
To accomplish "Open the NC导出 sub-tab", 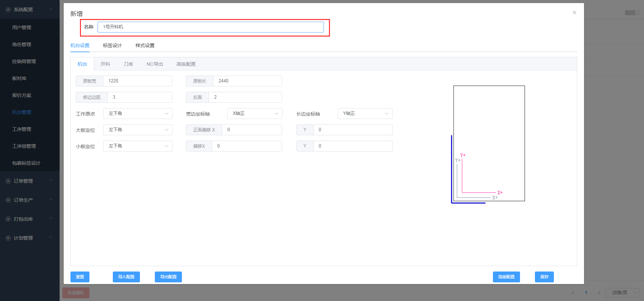I will tap(154, 64).
